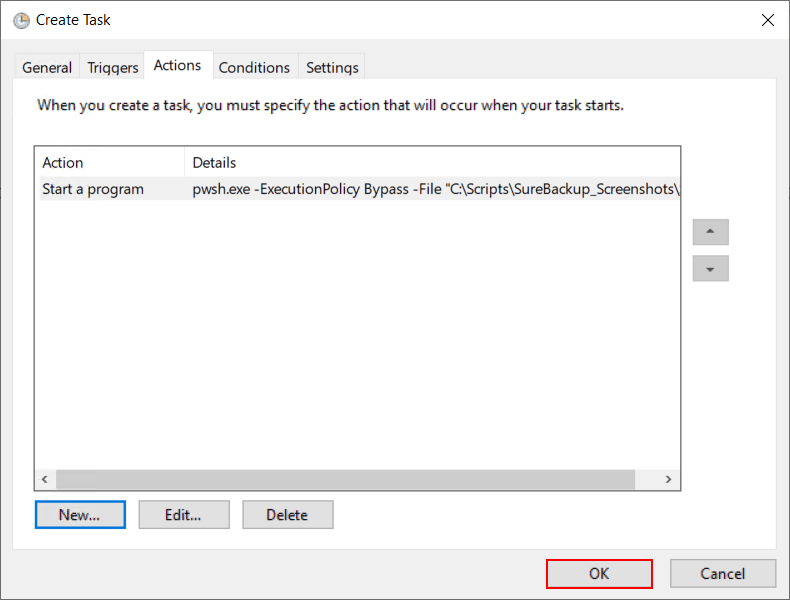Cancel the task creation

pyautogui.click(x=722, y=573)
